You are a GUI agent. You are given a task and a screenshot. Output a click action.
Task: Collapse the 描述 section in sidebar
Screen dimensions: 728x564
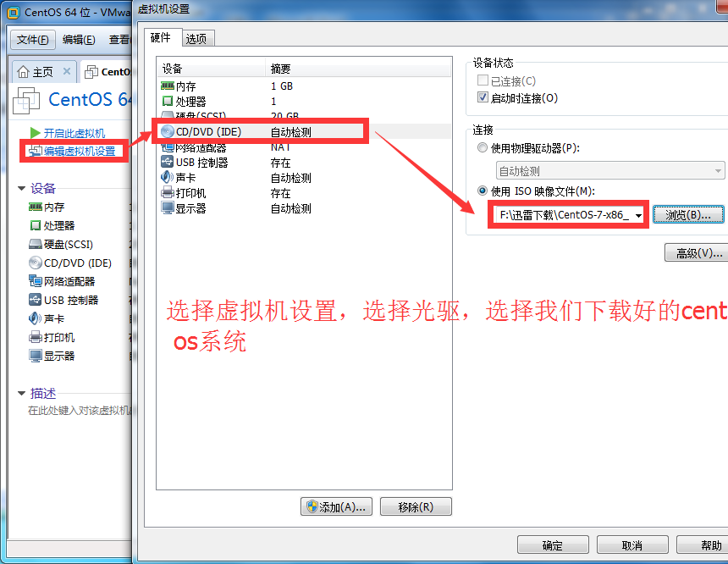[21, 394]
